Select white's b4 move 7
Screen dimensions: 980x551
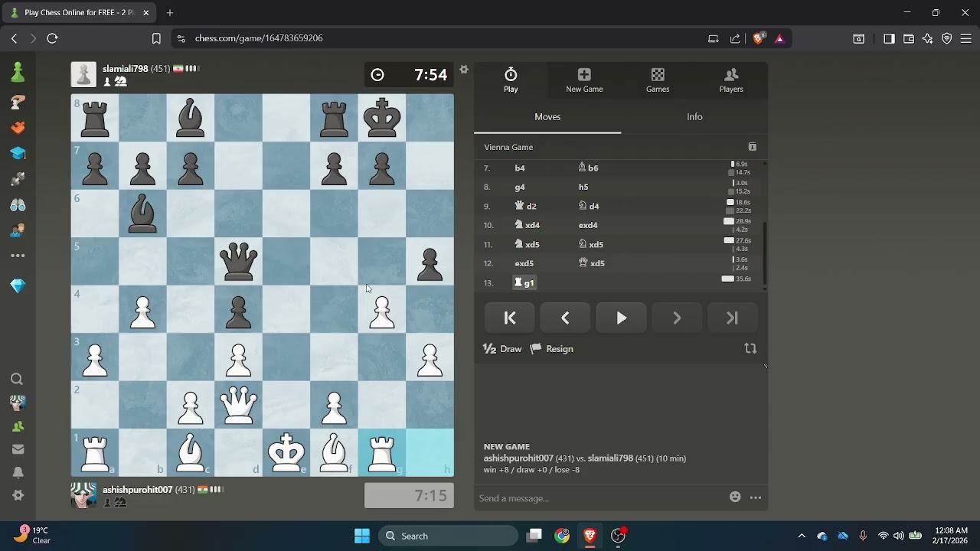click(x=520, y=168)
